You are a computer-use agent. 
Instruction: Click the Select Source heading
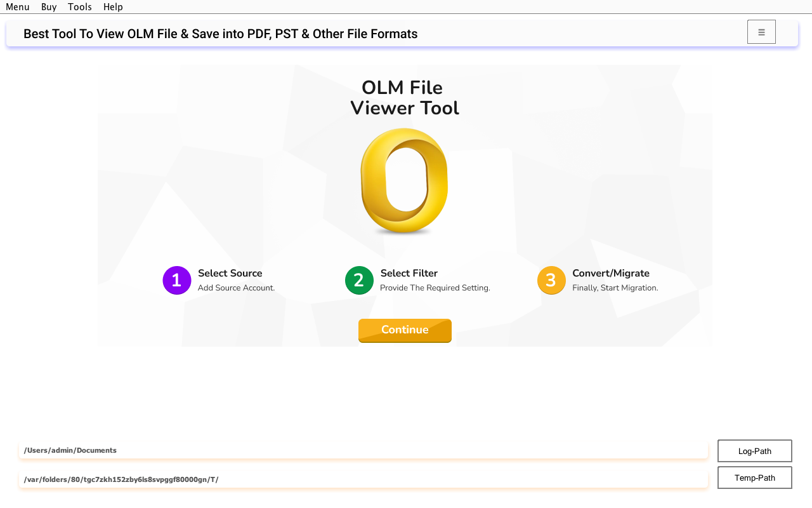pos(230,273)
